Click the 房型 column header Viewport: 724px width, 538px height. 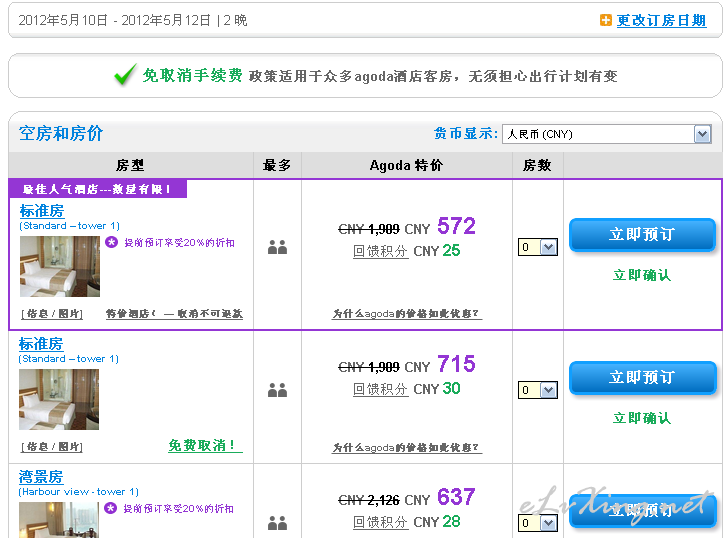click(130, 165)
